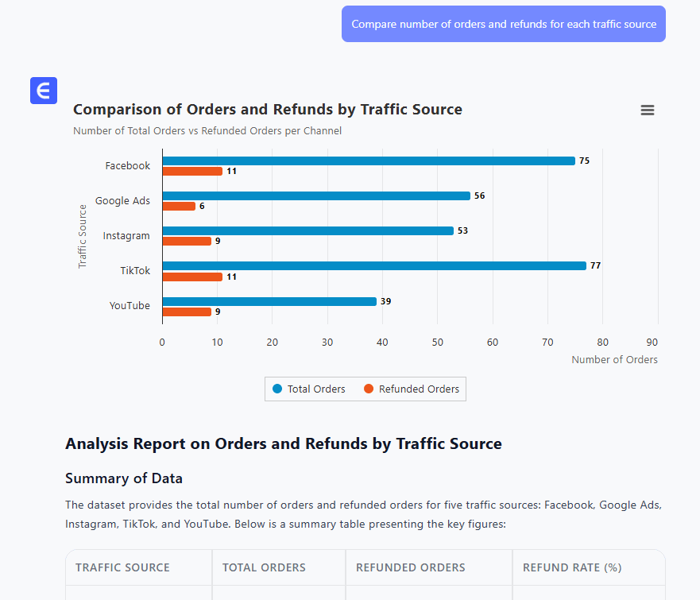Image resolution: width=700 pixels, height=600 pixels.
Task: Click Instagram total orders bar (53)
Action: click(x=307, y=230)
